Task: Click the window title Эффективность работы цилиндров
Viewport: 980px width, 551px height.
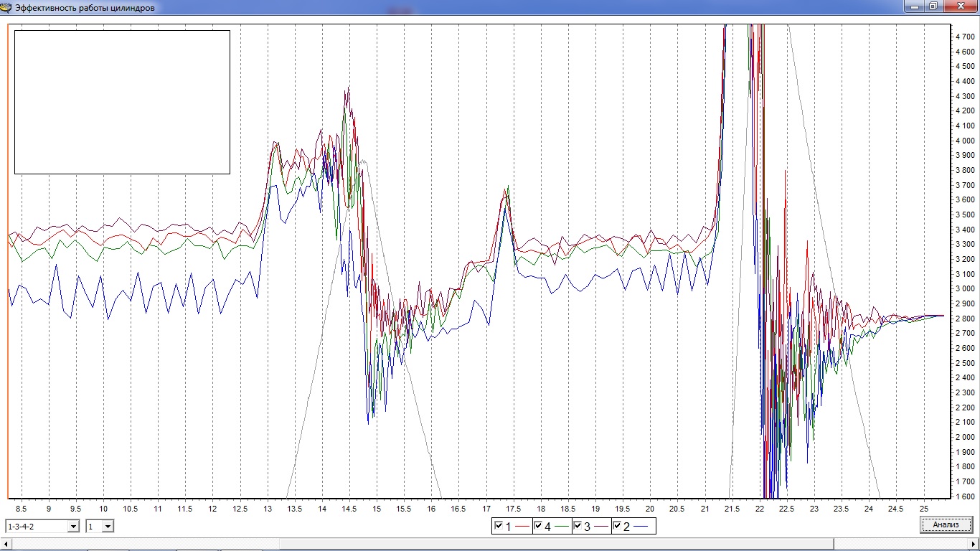Action: pos(85,8)
